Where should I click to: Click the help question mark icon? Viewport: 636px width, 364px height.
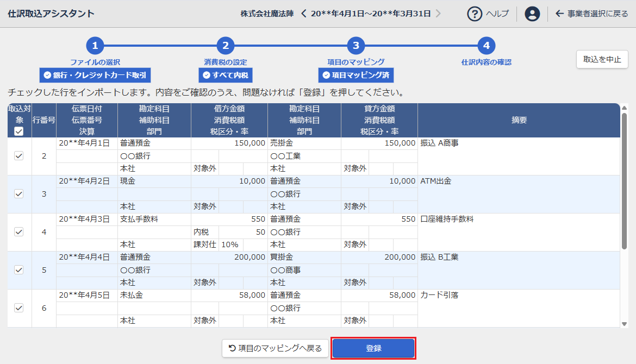[x=475, y=14]
